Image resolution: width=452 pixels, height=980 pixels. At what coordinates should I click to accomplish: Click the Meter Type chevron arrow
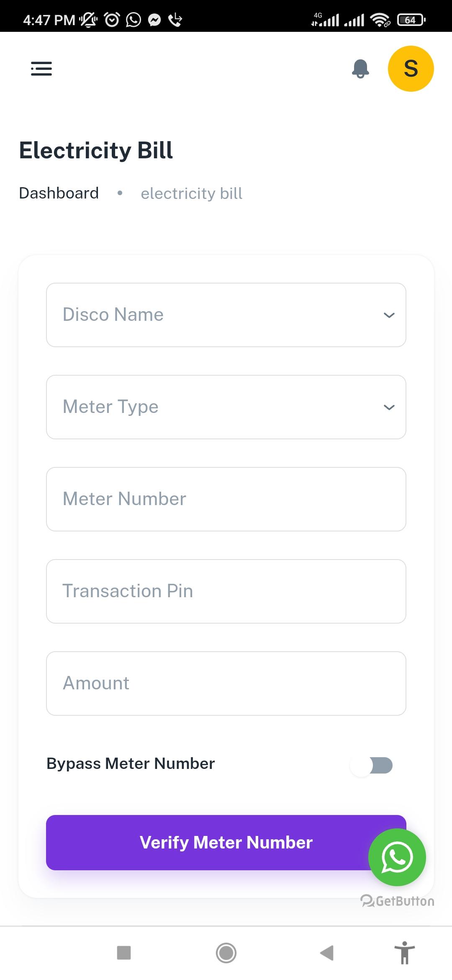pyautogui.click(x=389, y=407)
